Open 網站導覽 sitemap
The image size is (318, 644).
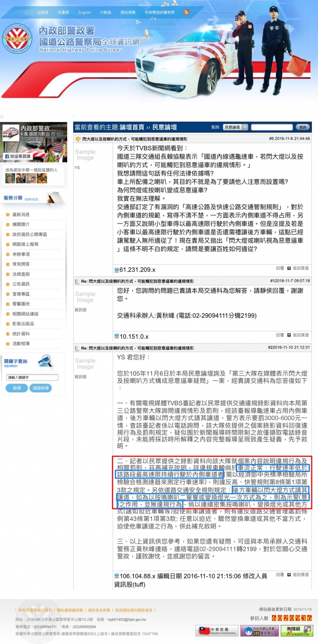pos(128,12)
